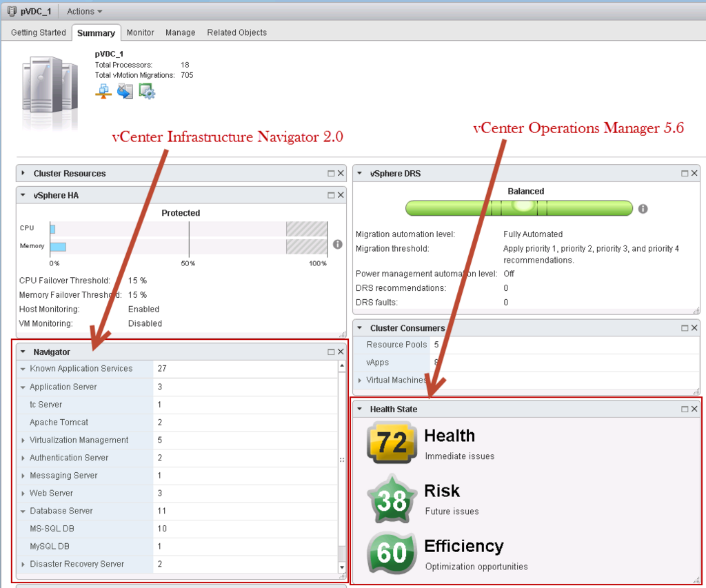Open the Related Objects tab
Viewport: 706px width, 588px height.
click(x=236, y=32)
